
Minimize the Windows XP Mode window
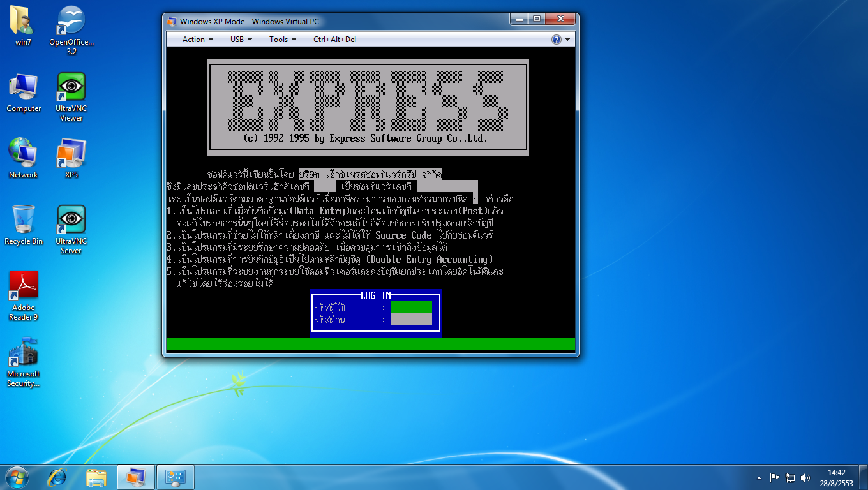pos(520,19)
